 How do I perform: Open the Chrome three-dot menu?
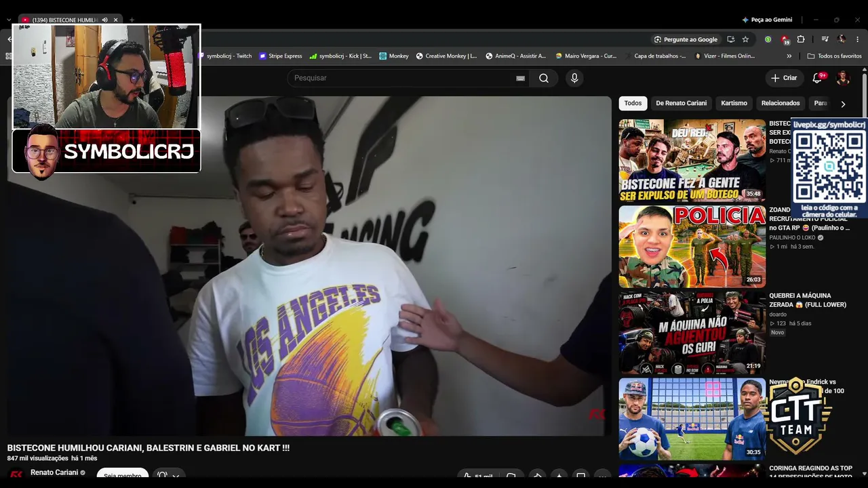[858, 39]
